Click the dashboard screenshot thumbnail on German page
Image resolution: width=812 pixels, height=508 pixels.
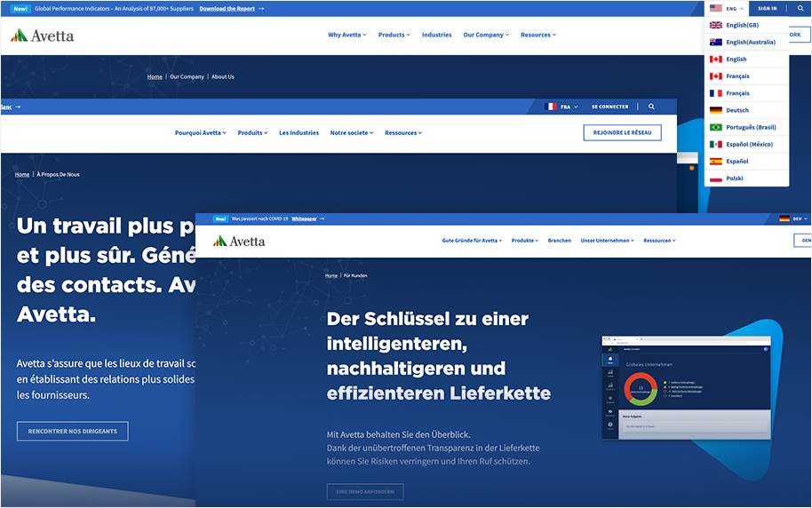click(686, 388)
